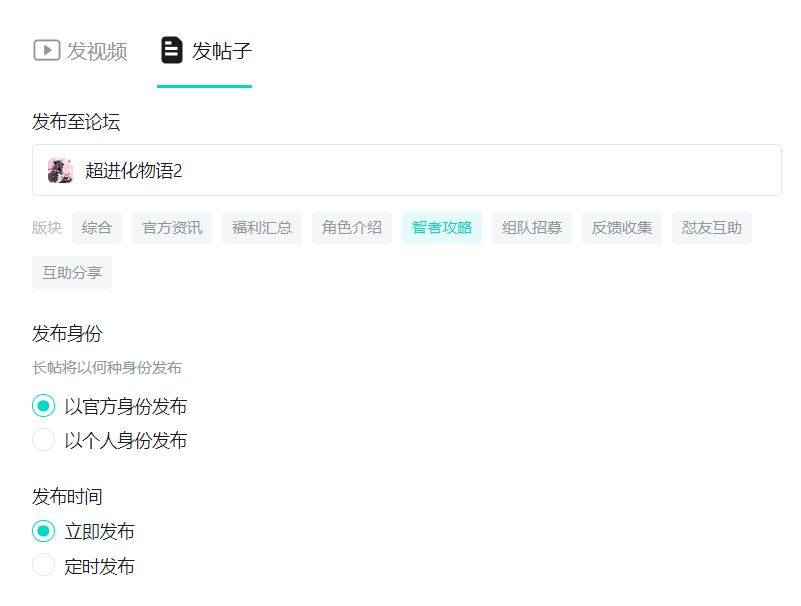Switch to the 发帖子 tab
The image size is (801, 606).
pyautogui.click(x=205, y=51)
